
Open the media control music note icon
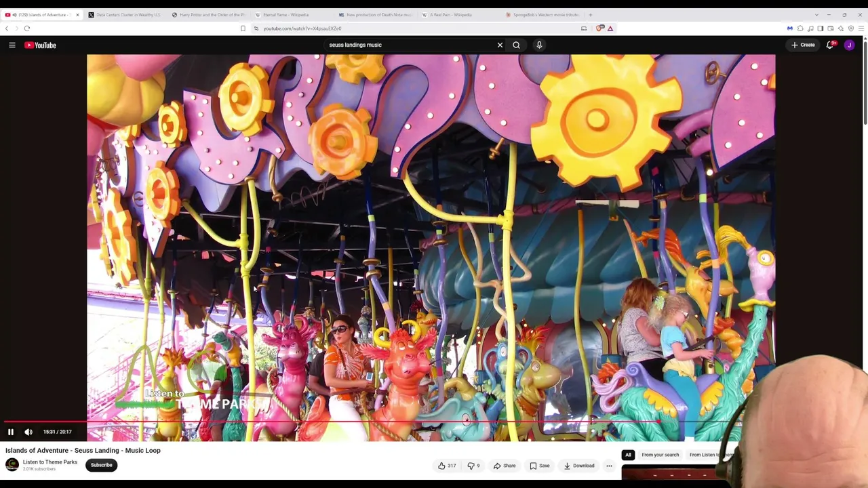pyautogui.click(x=810, y=28)
